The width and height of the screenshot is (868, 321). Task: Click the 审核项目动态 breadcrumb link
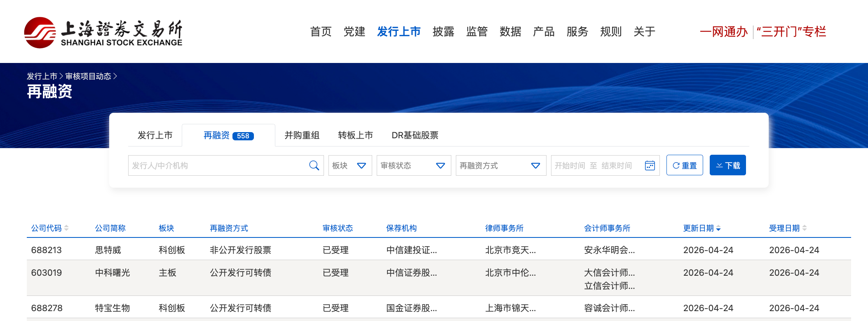88,76
